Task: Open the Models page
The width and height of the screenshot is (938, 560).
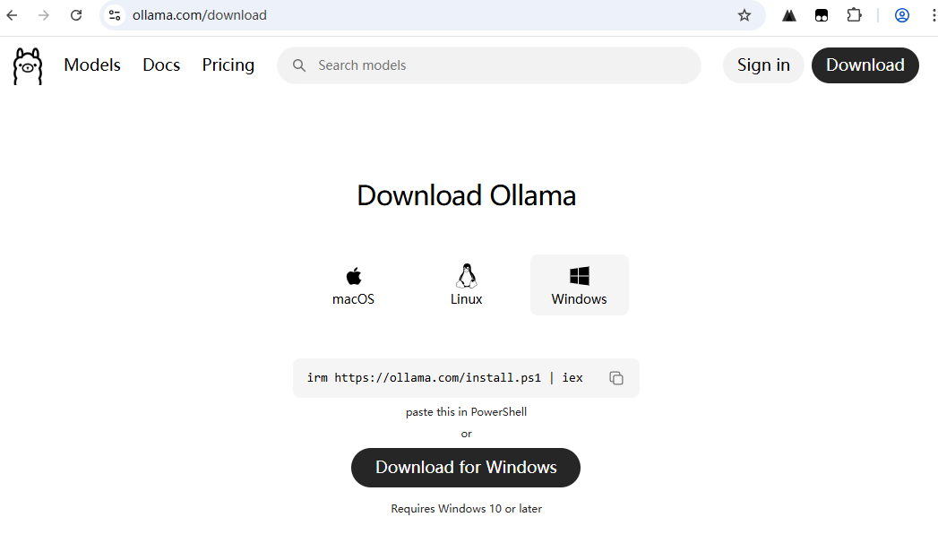Action: pyautogui.click(x=92, y=65)
